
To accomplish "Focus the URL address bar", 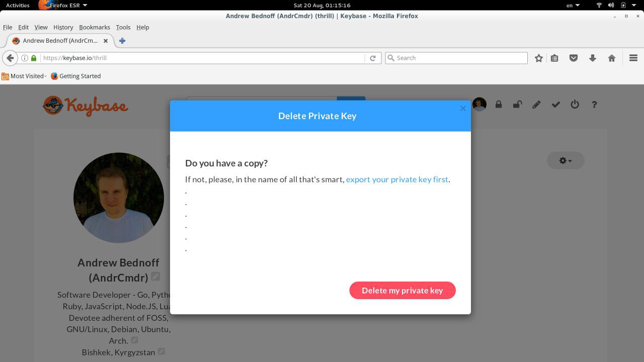I will tap(201, 58).
